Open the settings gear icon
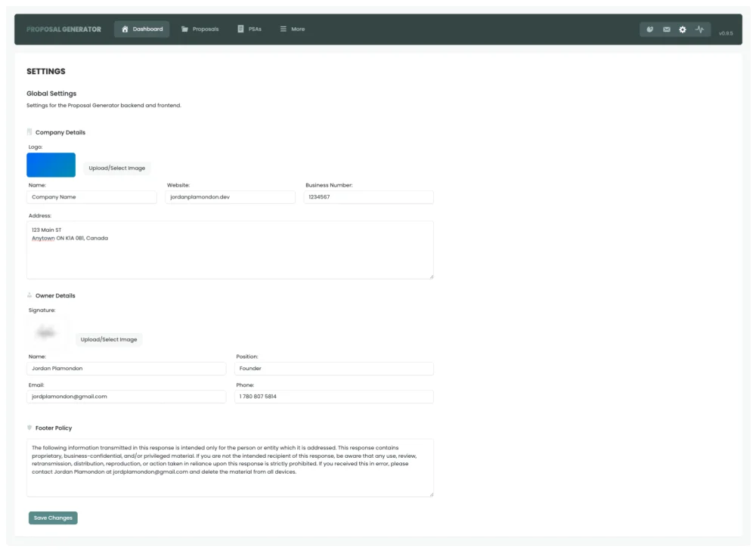 683,29
